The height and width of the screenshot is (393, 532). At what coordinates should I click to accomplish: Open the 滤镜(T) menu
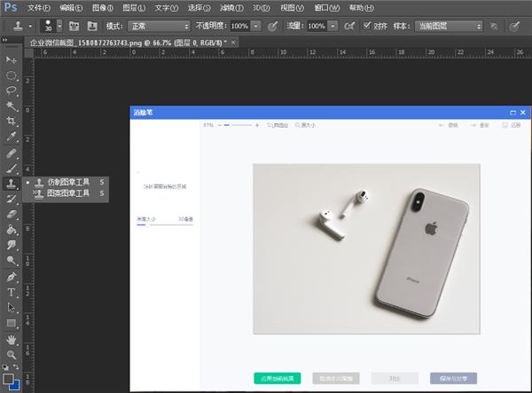[231, 7]
